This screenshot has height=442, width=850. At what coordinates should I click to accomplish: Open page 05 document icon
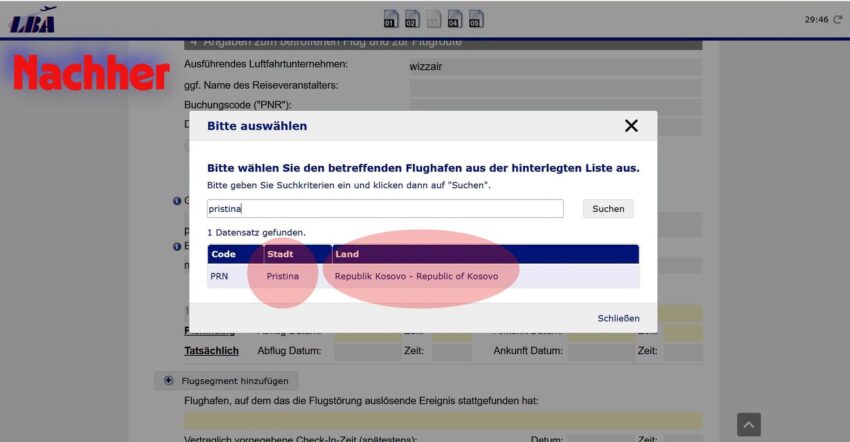[x=476, y=18]
